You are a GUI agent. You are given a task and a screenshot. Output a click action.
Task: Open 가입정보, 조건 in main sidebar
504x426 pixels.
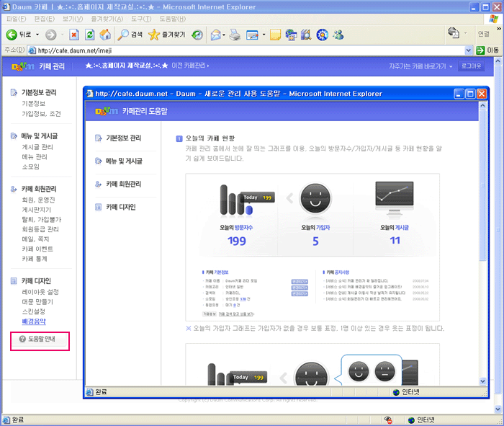(x=41, y=114)
